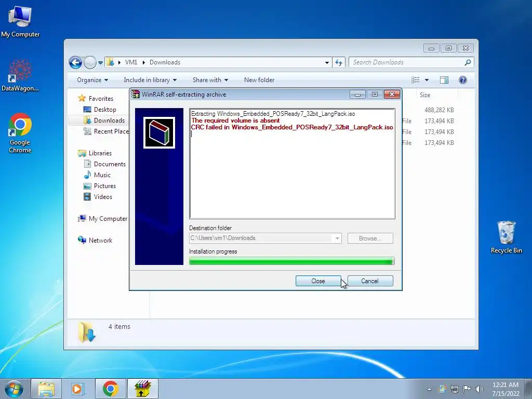Open Windows Media Player in the taskbar
Image resolution: width=532 pixels, height=399 pixels.
(78, 389)
